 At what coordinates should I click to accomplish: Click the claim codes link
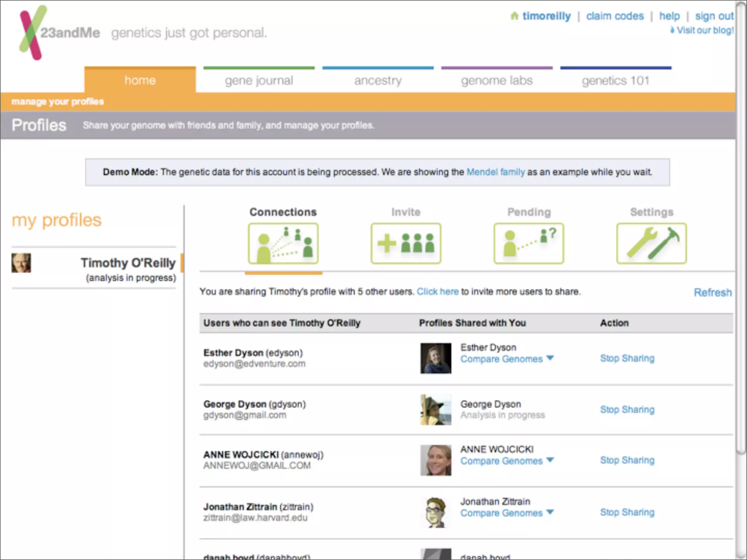(615, 16)
